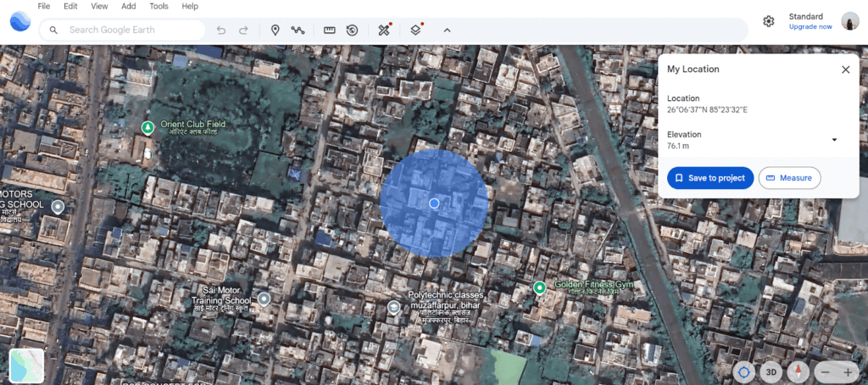
Task: Zoom in with the plus button
Action: point(847,371)
